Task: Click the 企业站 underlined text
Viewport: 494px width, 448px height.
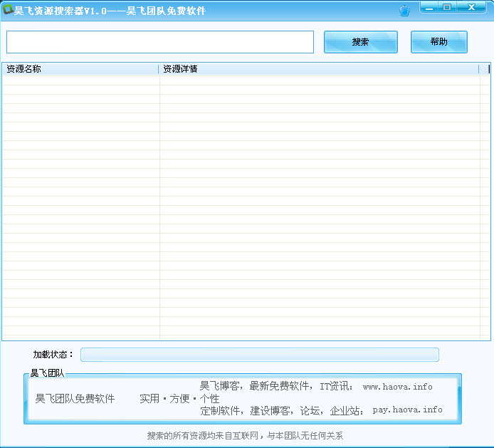Action: pyautogui.click(x=347, y=411)
